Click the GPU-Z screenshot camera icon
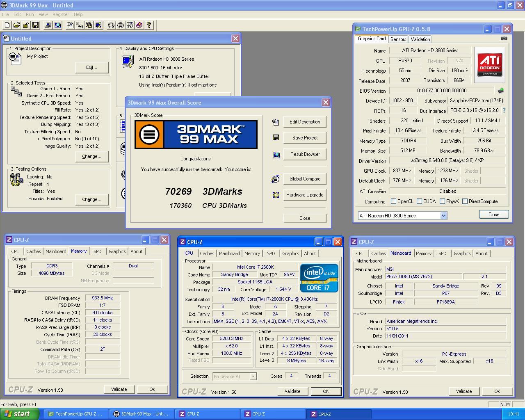This screenshot has height=420, width=525. click(504, 39)
